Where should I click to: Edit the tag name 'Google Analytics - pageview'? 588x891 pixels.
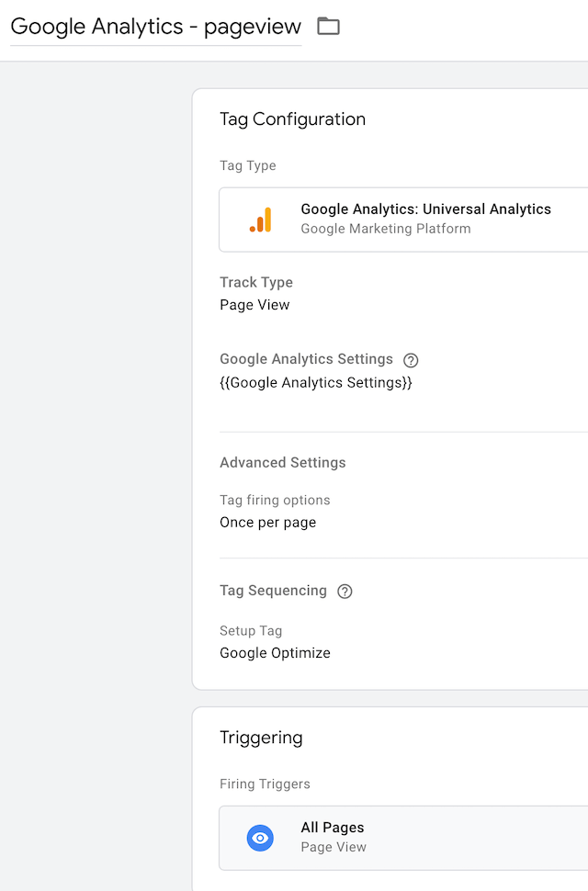[x=155, y=27]
